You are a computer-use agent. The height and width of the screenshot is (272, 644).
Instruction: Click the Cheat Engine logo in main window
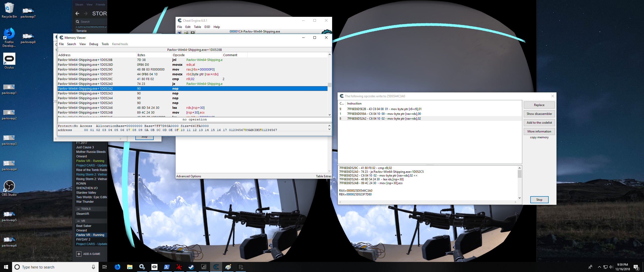tap(327, 32)
